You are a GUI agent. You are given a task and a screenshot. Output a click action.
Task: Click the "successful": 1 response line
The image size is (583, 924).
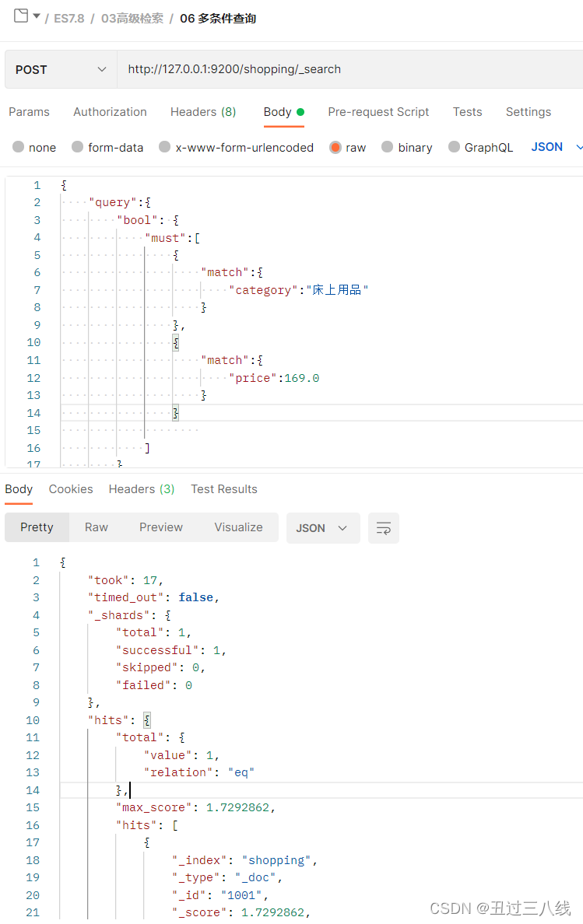[x=171, y=650]
